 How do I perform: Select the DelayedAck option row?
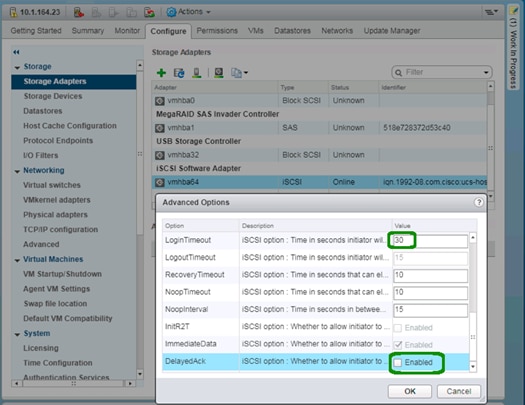pos(316,362)
